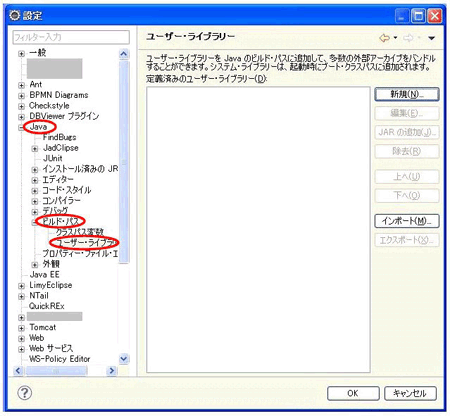
Task: Click the tree scroll down arrow
Action: [124, 359]
